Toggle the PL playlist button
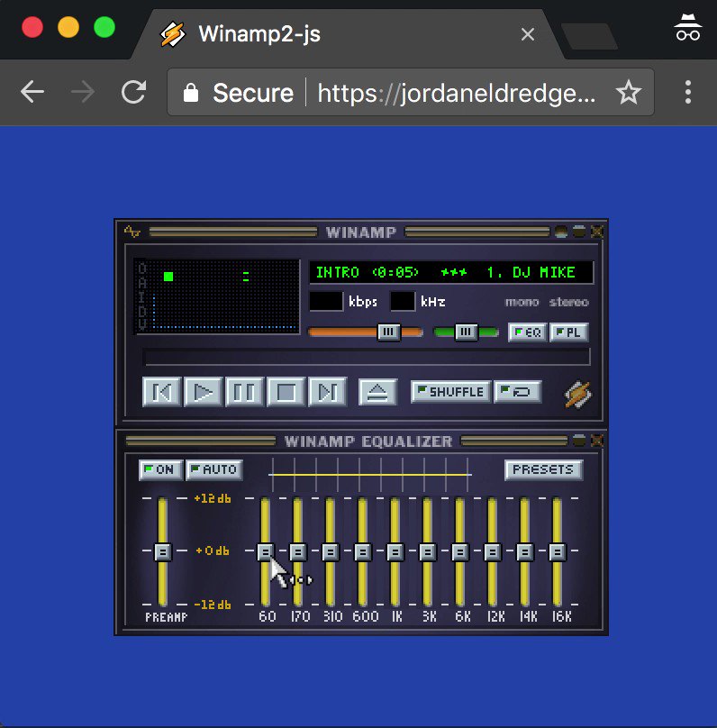 (x=569, y=332)
